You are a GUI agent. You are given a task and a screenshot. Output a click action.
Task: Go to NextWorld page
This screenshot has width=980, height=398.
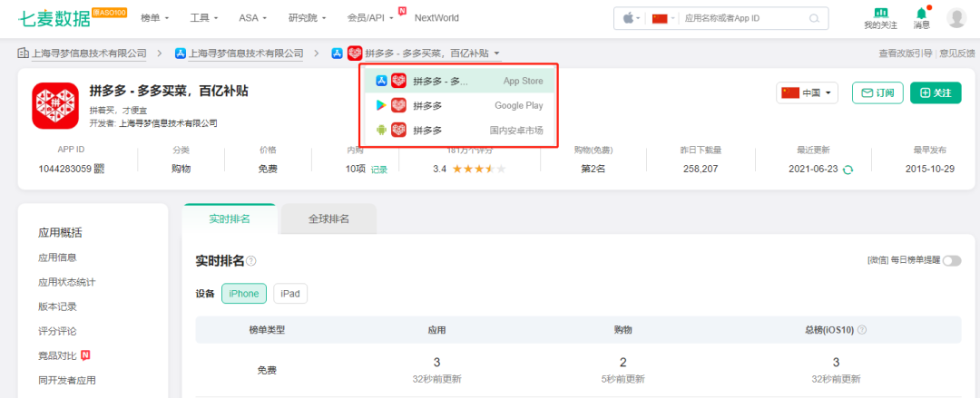pyautogui.click(x=436, y=18)
